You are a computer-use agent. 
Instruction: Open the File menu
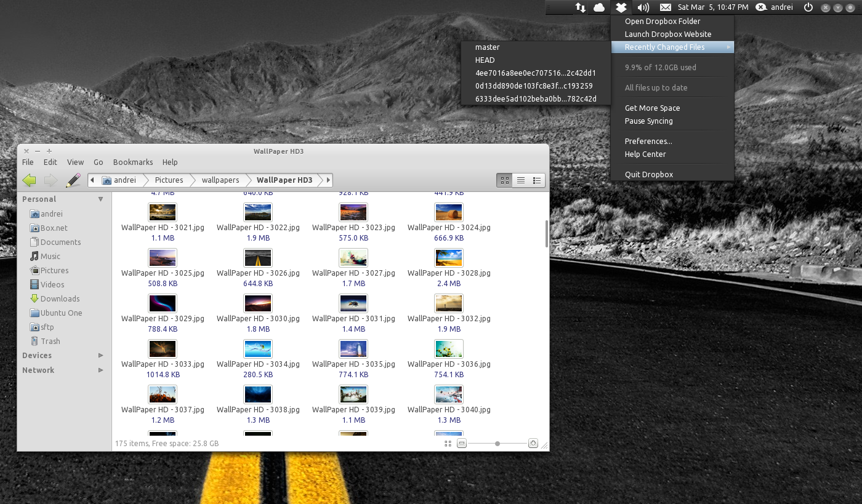[28, 162]
